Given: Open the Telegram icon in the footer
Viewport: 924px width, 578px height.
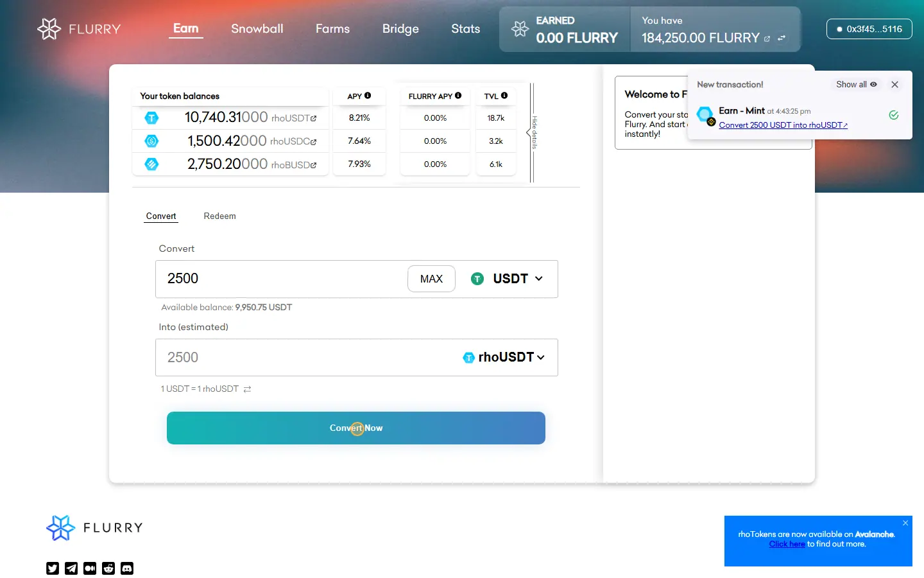Looking at the screenshot, I should tap(71, 568).
